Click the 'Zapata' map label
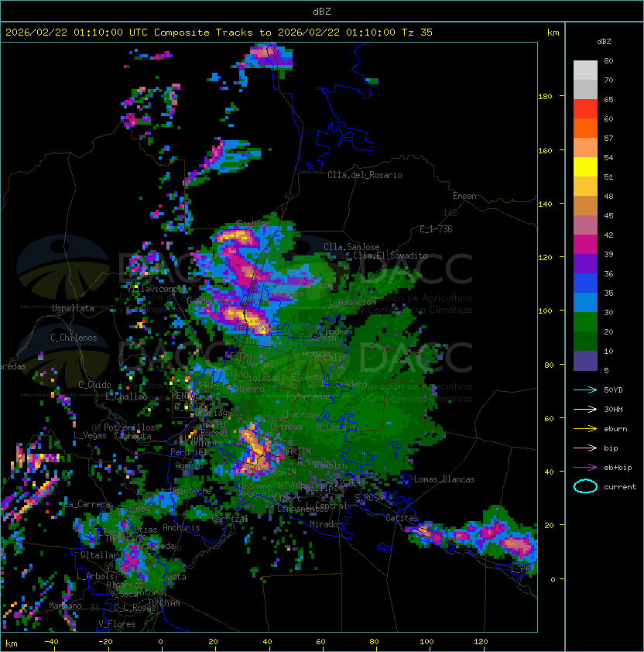 click(x=172, y=577)
